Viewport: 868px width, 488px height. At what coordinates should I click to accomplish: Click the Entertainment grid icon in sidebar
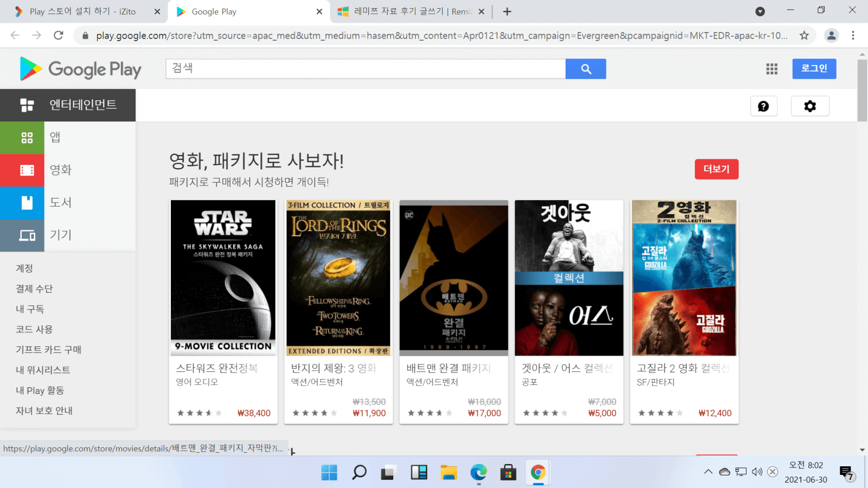click(x=27, y=105)
